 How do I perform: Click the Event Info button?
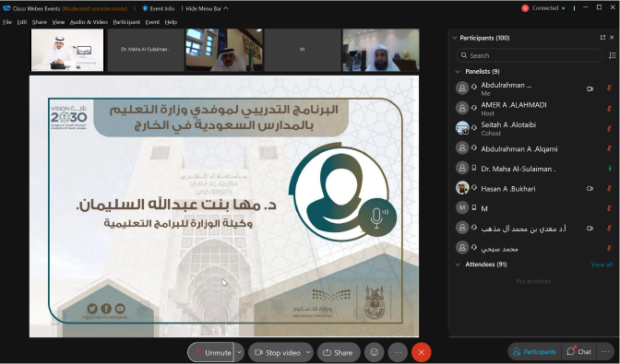point(158,8)
